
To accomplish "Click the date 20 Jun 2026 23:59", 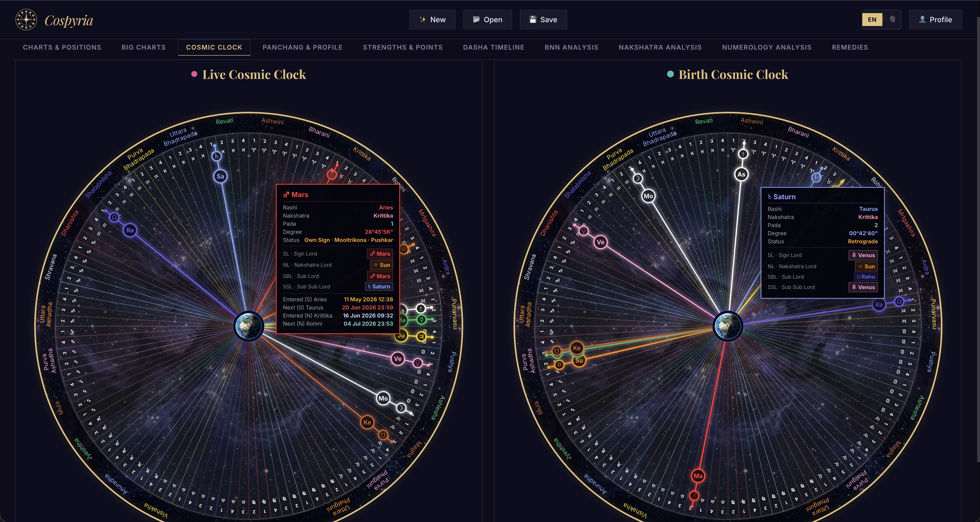I will [367, 307].
